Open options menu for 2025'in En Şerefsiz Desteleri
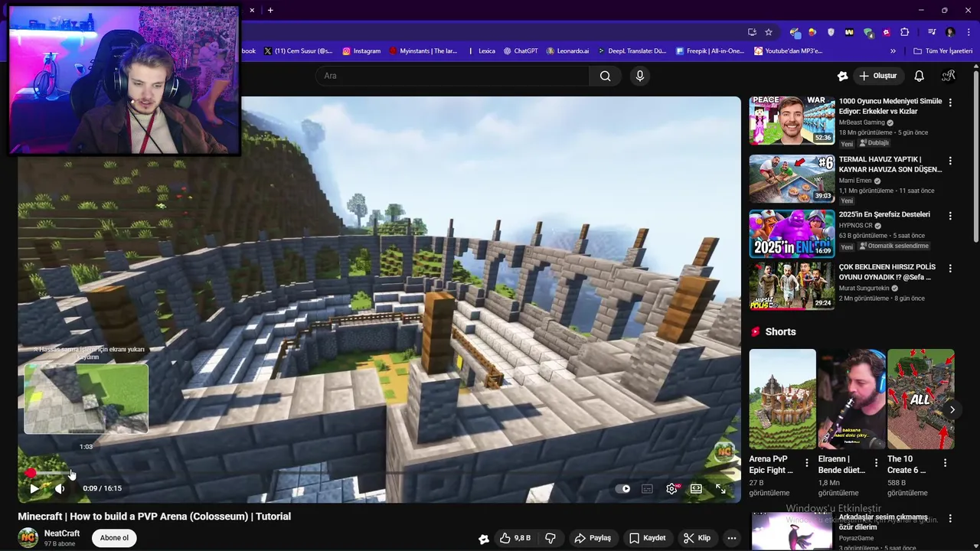Viewport: 980px width, 551px height. coord(950,216)
